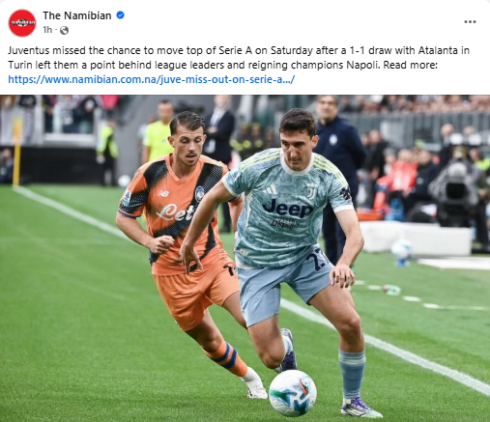
Task: Open the namibian.com.na juve-miss-out article link
Action: [151, 79]
